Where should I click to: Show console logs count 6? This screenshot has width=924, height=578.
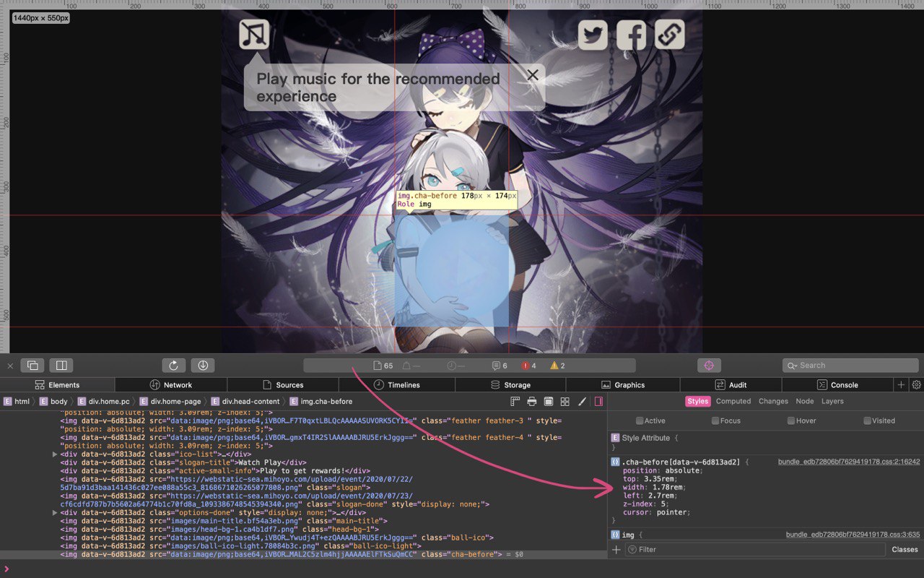pos(500,366)
